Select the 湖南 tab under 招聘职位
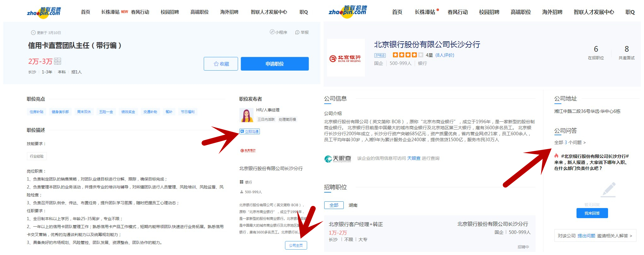Image resolution: width=644 pixels, height=255 pixels. [x=353, y=205]
